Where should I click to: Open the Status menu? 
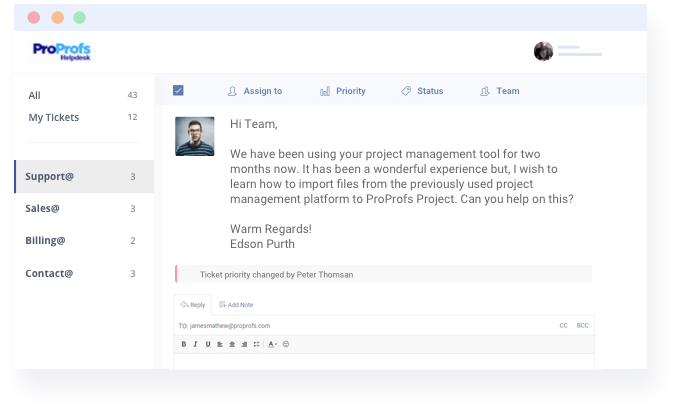click(x=422, y=91)
